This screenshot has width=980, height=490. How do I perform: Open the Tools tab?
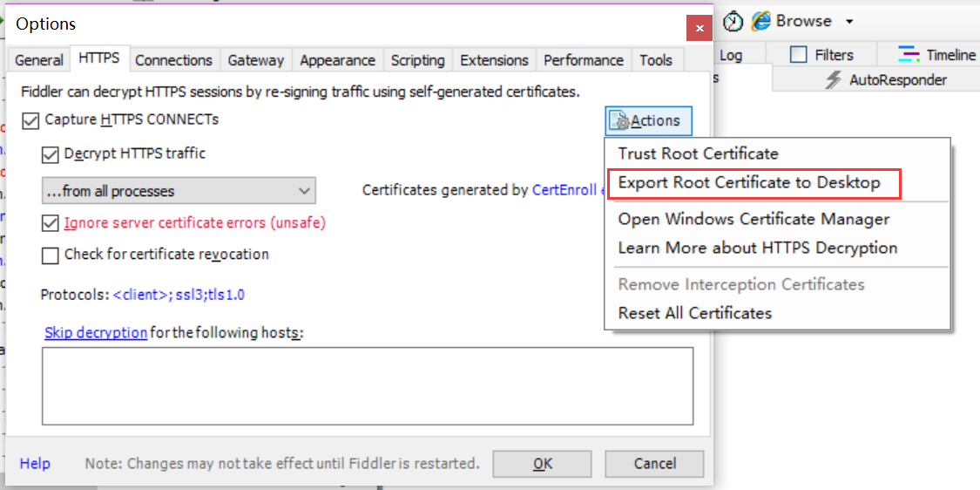(x=656, y=60)
